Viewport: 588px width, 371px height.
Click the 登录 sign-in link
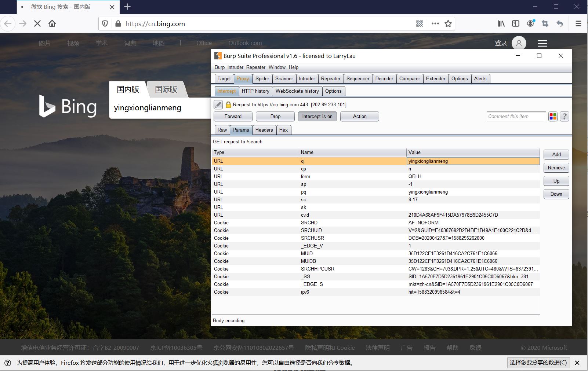pyautogui.click(x=501, y=43)
